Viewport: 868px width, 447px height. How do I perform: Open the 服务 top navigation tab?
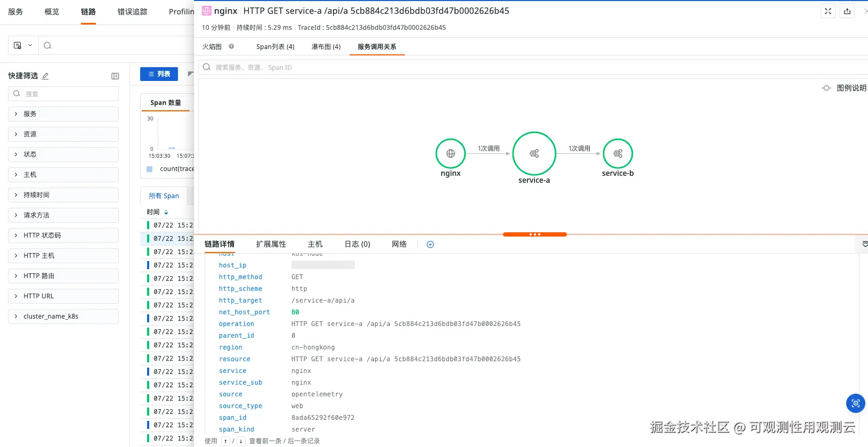tap(15, 12)
